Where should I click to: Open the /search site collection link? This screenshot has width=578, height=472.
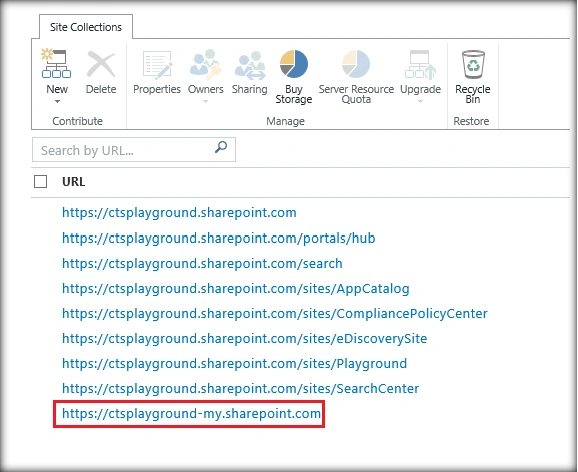click(202, 264)
